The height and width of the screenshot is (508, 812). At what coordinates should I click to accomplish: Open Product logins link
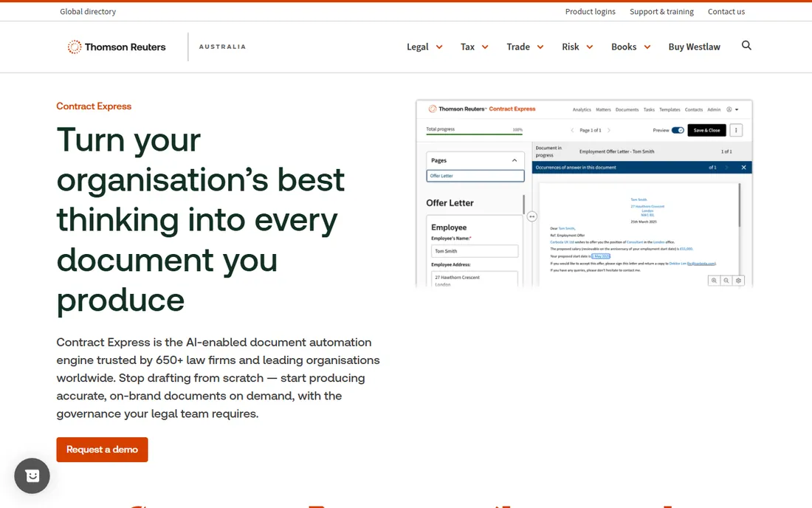[x=591, y=11]
